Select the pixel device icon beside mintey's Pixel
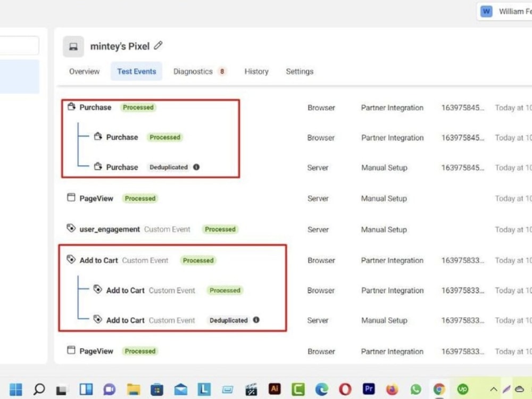Image resolution: width=532 pixels, height=399 pixels. [73, 46]
